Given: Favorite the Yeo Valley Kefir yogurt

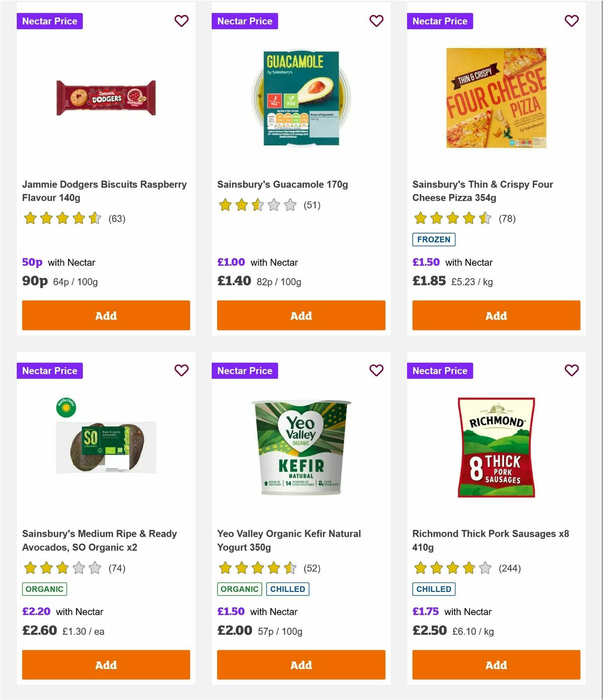Looking at the screenshot, I should [x=376, y=370].
